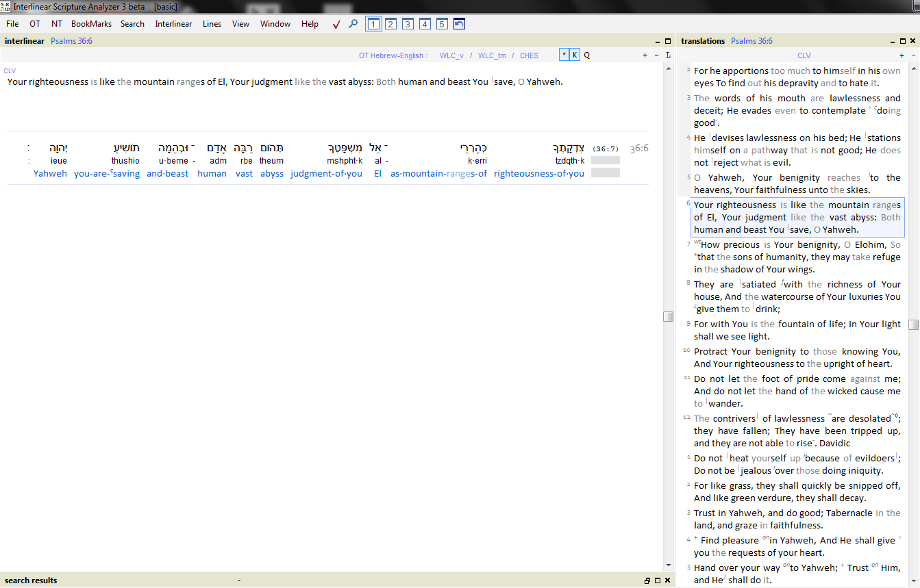Maximize the search results panel
The width and height of the screenshot is (920, 588).
(658, 580)
